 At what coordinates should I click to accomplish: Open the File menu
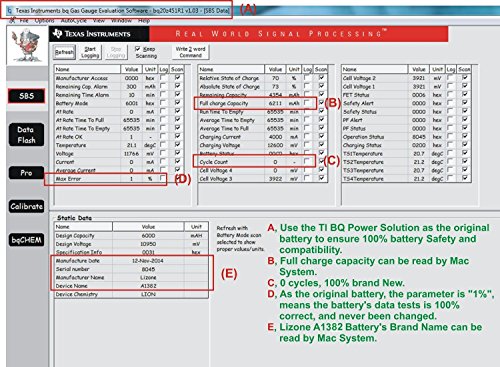point(24,21)
